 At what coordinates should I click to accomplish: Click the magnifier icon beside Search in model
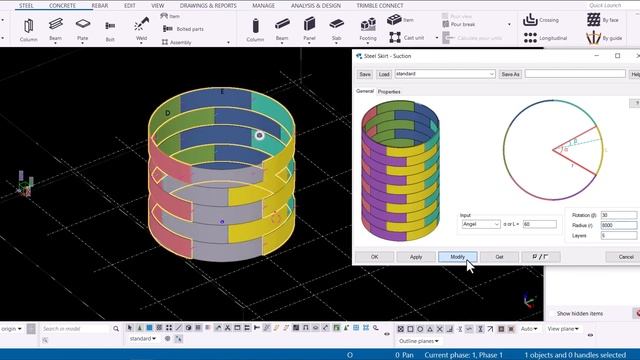point(116,329)
